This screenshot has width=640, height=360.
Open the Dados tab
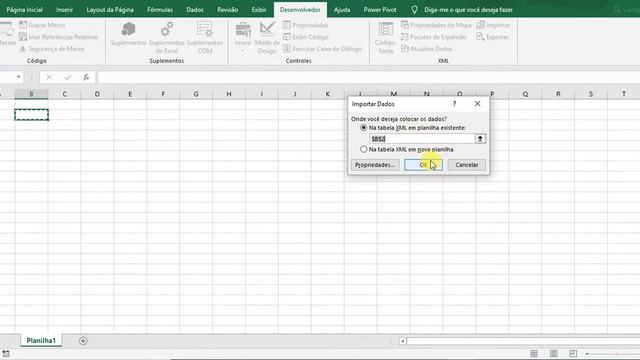tap(195, 9)
